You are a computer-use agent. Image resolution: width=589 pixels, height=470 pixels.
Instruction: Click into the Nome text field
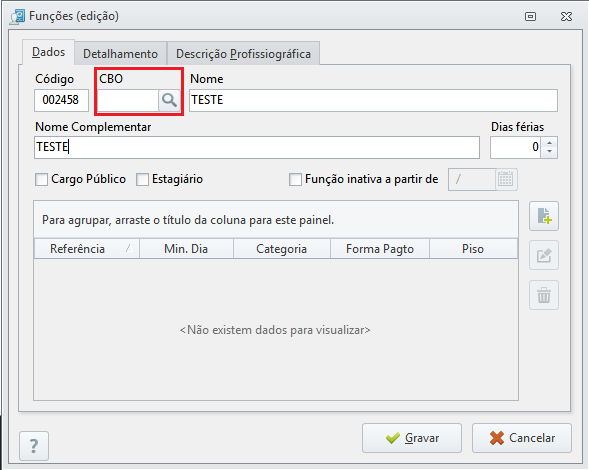point(373,100)
